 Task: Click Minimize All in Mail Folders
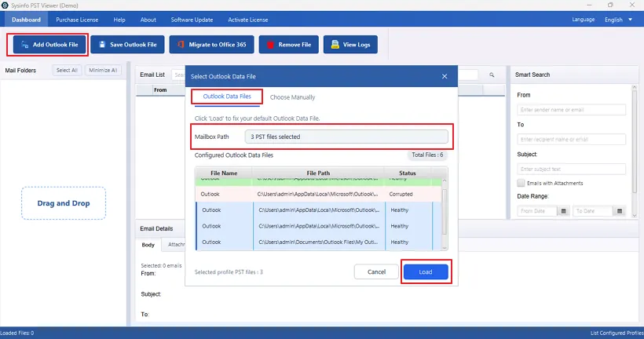coord(103,70)
